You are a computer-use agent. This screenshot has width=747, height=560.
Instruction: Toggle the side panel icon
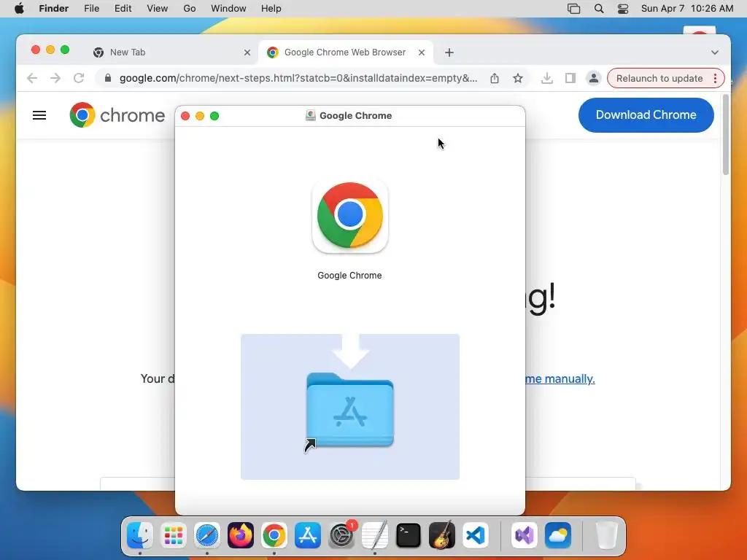tap(570, 78)
